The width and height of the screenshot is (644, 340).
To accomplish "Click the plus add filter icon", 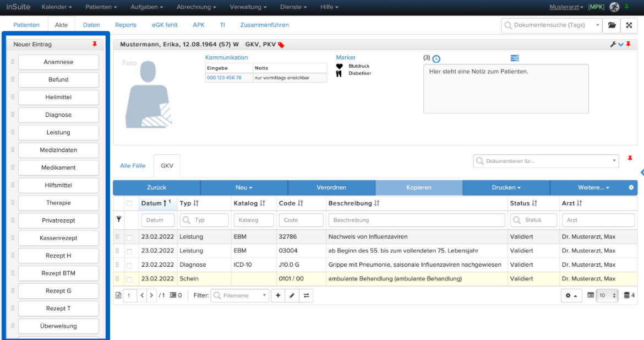I will click(278, 295).
